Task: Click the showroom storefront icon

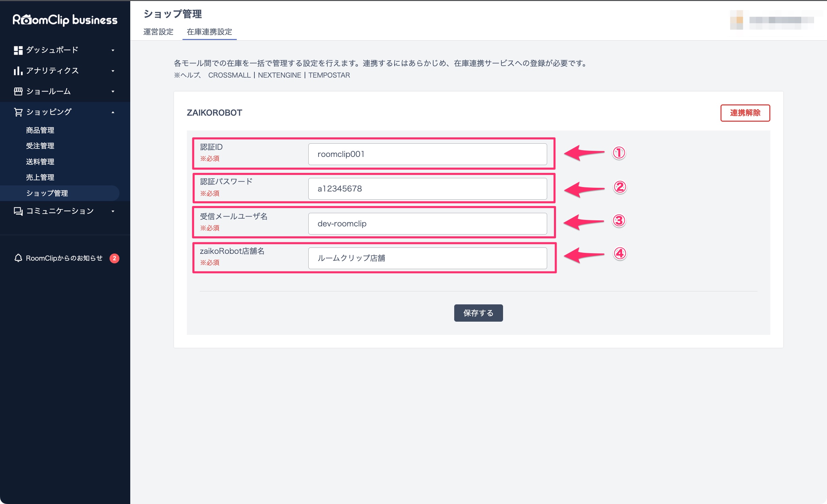Action: pyautogui.click(x=18, y=92)
